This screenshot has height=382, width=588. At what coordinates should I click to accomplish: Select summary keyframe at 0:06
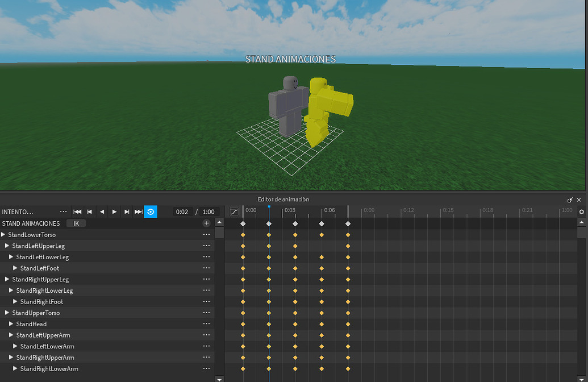322,223
